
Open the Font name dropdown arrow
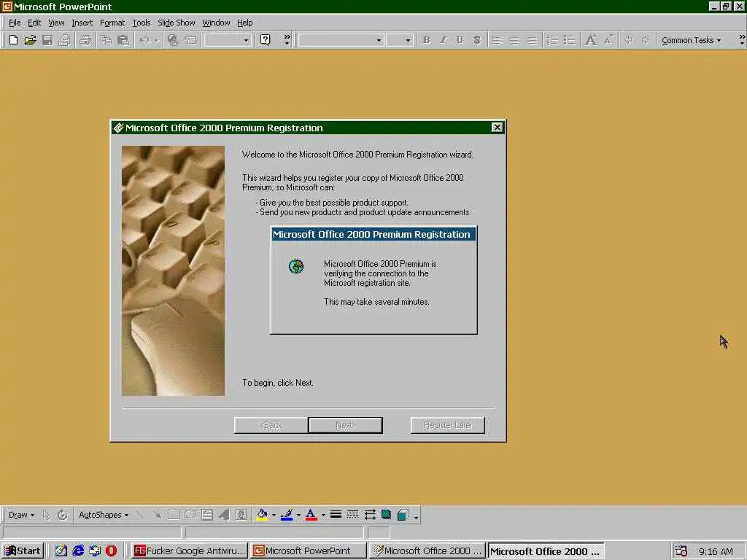point(379,41)
